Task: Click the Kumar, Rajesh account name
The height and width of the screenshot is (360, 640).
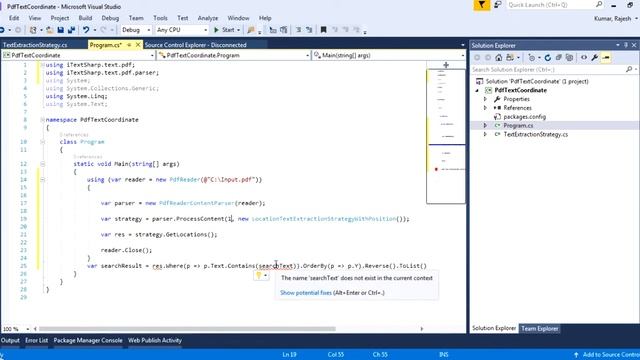Action: pos(613,18)
